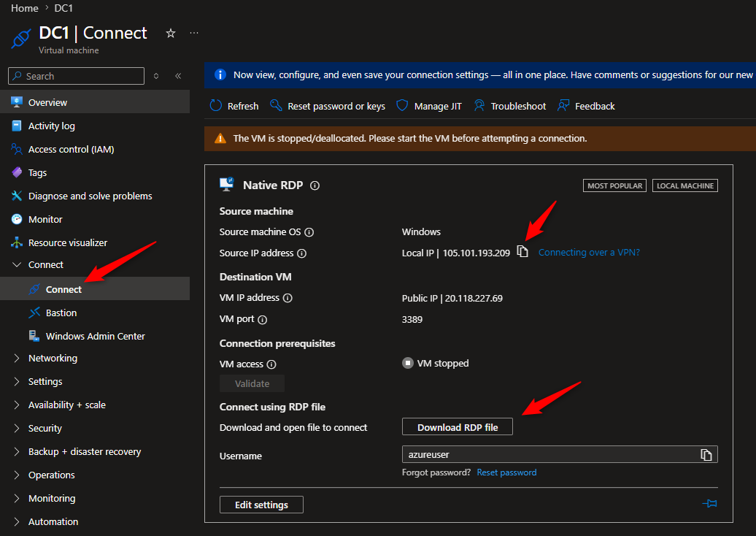Viewport: 756px width, 536px height.
Task: Expand the Networking section
Action: click(x=17, y=358)
